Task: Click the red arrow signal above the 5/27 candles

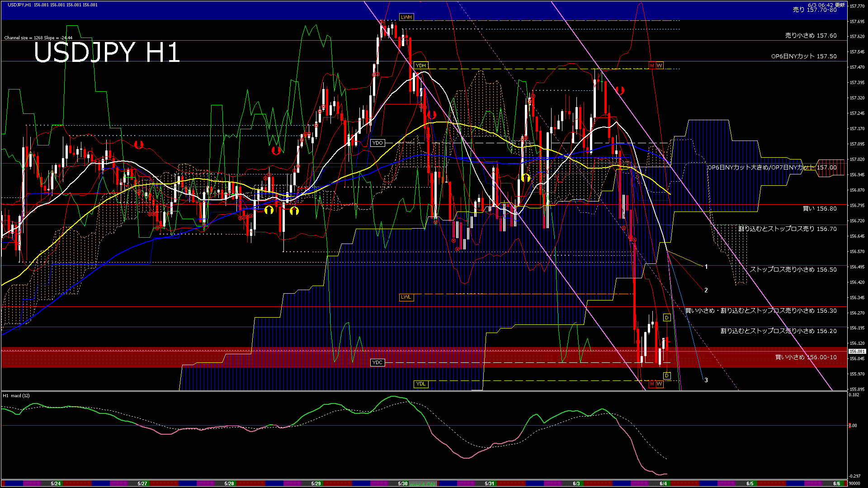Action: tap(139, 145)
